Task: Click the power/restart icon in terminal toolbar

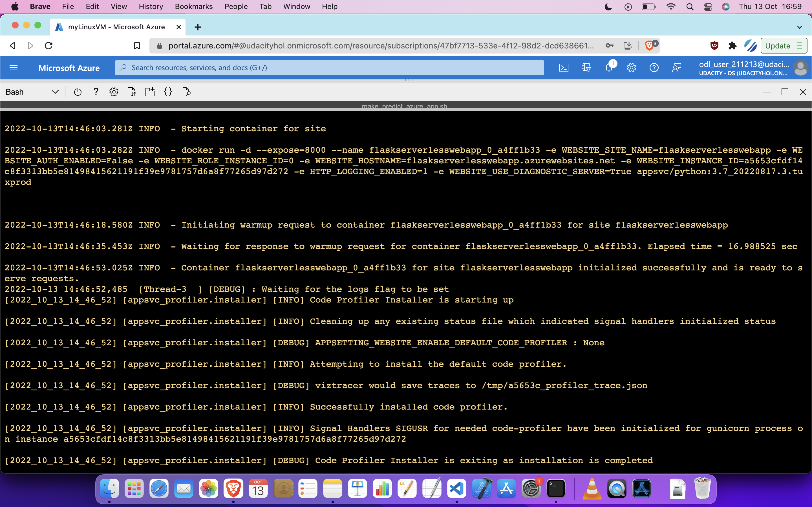Action: [x=77, y=92]
